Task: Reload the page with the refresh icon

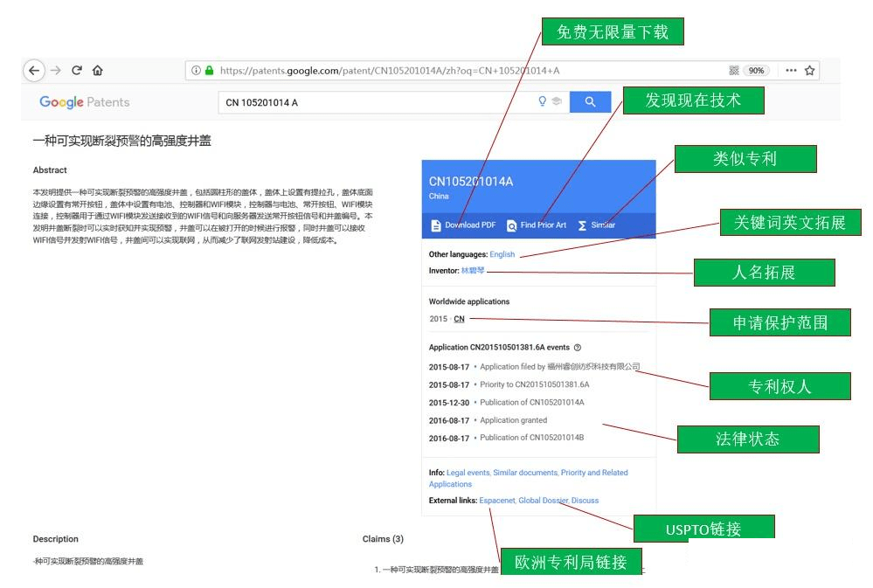Action: pos(77,70)
